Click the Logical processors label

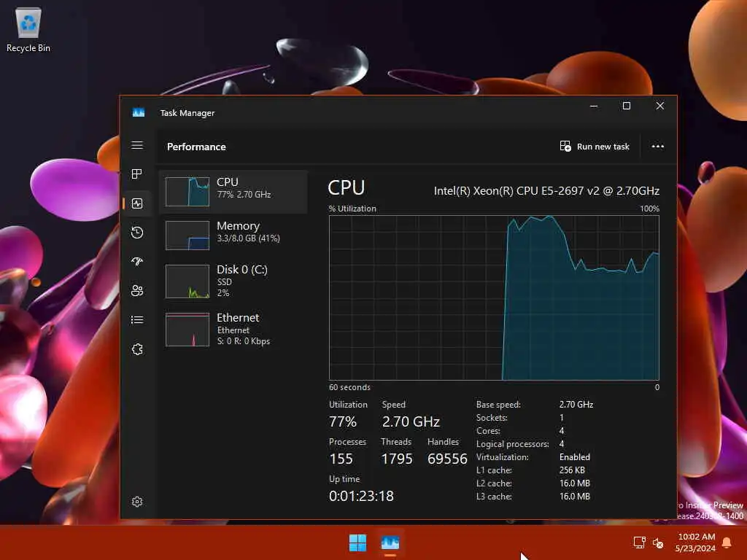(x=513, y=444)
